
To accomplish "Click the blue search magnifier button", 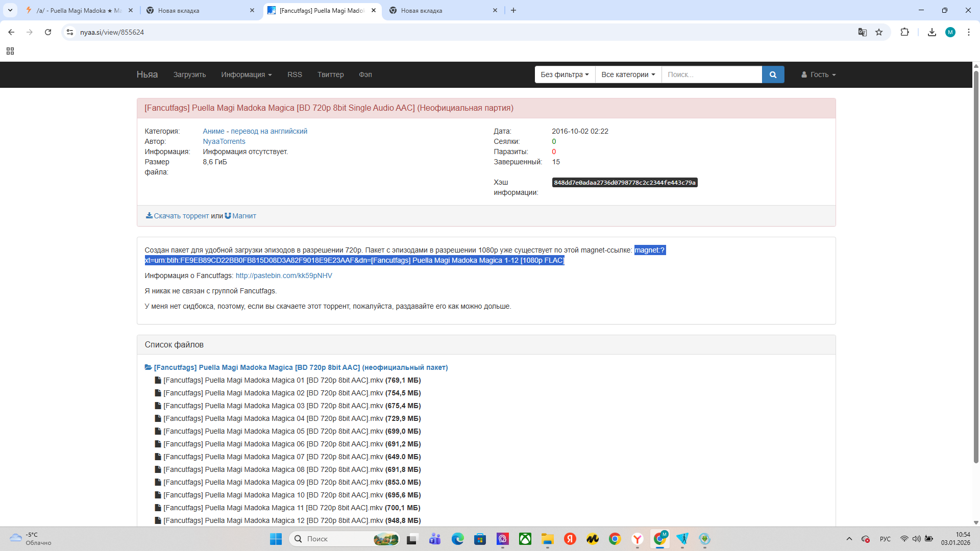I will [x=773, y=74].
